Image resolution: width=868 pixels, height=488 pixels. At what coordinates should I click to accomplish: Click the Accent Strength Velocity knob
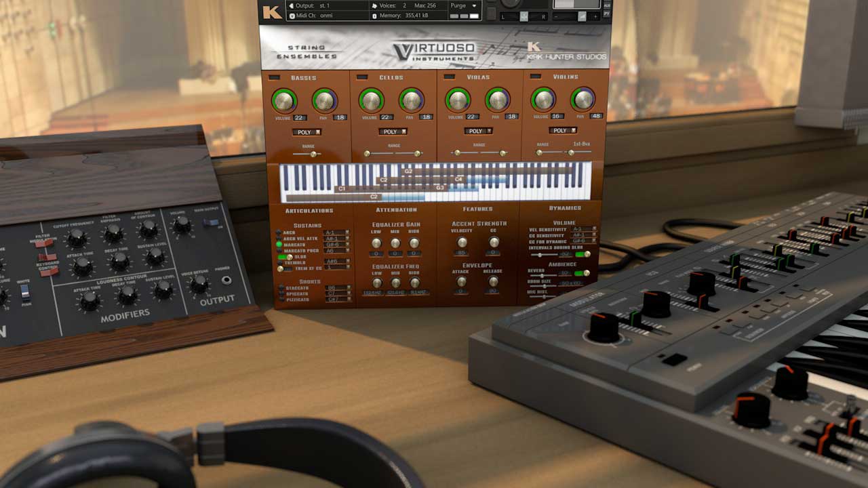tap(462, 242)
